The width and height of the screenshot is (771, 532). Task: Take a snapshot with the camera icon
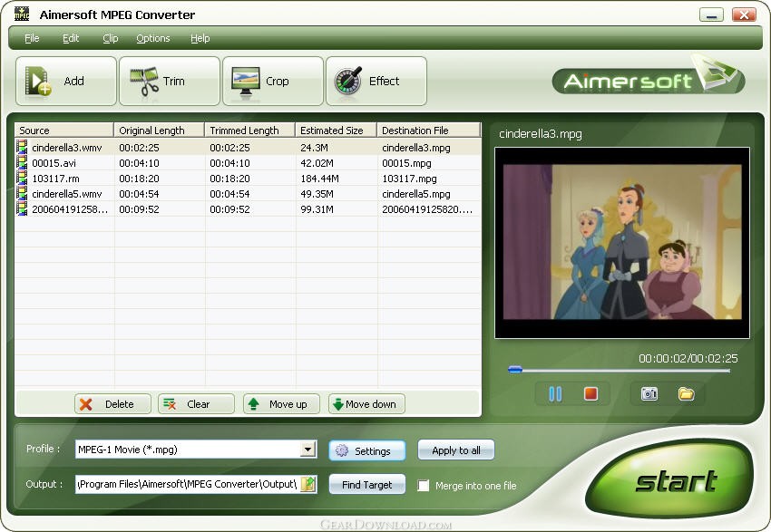pos(649,394)
